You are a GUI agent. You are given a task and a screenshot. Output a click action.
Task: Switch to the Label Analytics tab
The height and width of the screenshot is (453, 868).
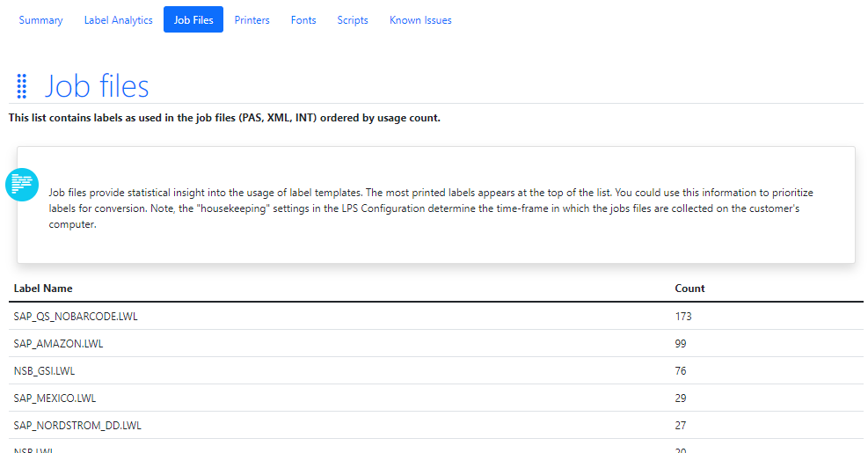click(119, 20)
